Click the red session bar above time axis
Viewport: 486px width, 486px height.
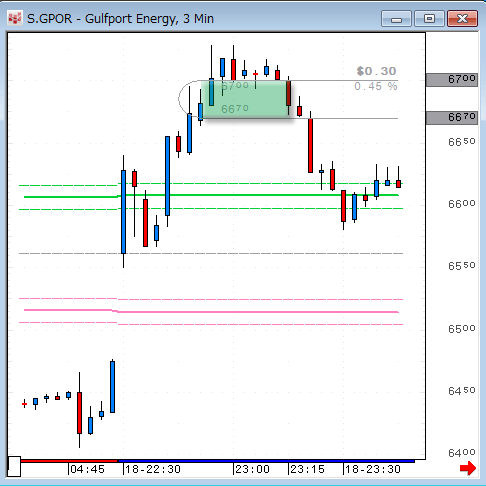tap(69, 461)
